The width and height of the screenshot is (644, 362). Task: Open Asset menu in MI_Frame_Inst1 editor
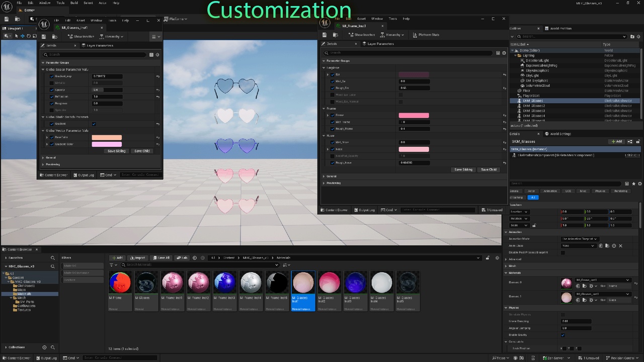click(x=361, y=19)
